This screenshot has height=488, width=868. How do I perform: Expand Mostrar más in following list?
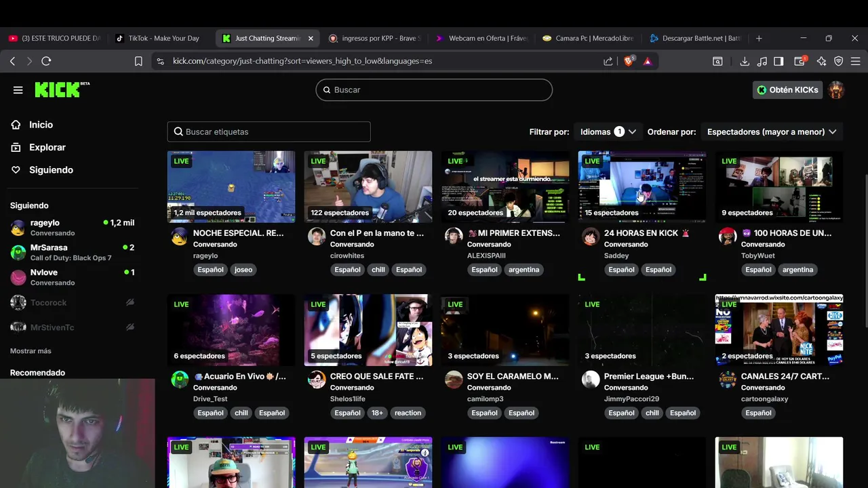pyautogui.click(x=31, y=351)
